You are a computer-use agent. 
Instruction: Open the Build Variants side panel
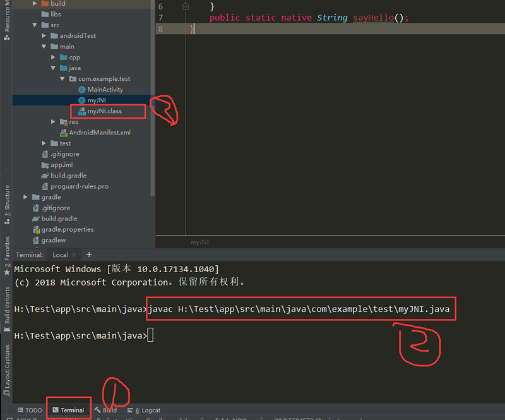(7, 309)
